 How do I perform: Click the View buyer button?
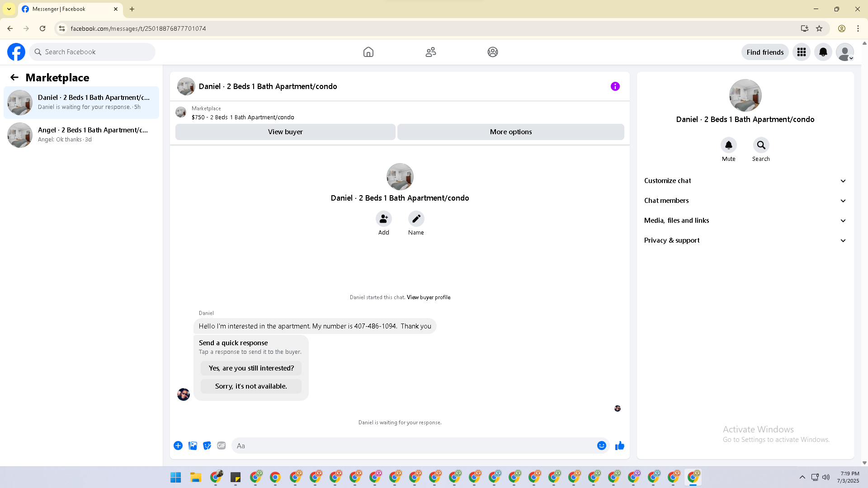pos(285,132)
